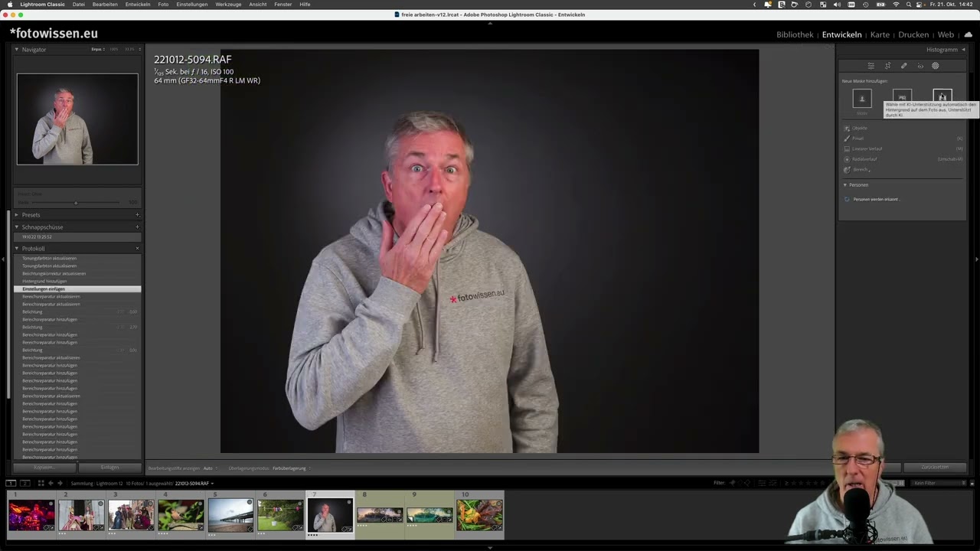Viewport: 980px width, 551px height.
Task: Switch to the Entwickeln module
Action: [841, 34]
